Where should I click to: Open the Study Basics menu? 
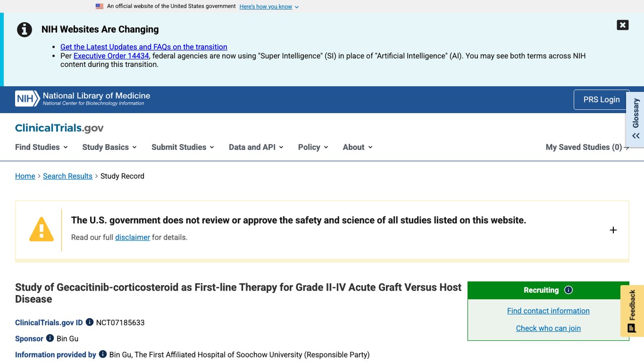pos(109,147)
